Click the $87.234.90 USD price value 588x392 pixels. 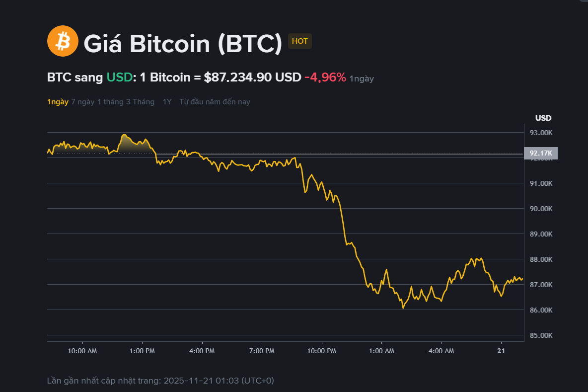point(252,78)
